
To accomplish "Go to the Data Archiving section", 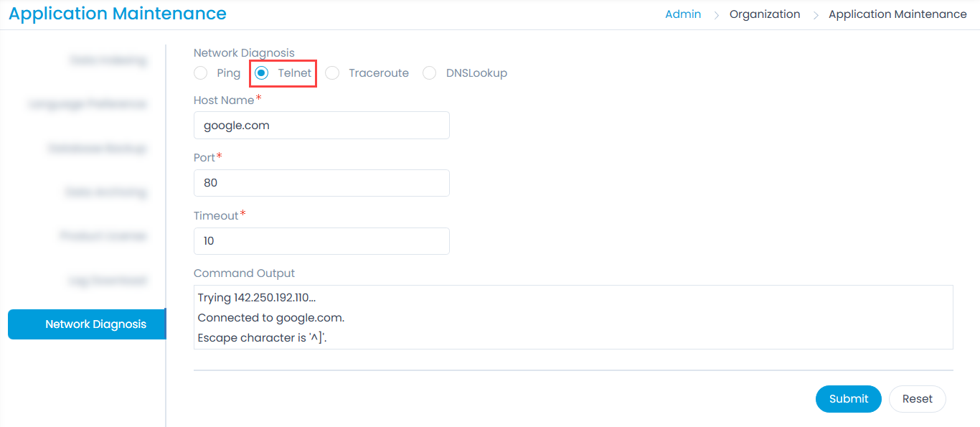I will click(x=105, y=192).
